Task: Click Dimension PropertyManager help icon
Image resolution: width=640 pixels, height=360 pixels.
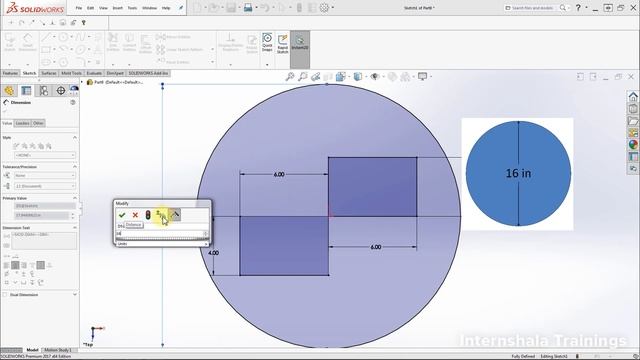Action: click(x=73, y=102)
